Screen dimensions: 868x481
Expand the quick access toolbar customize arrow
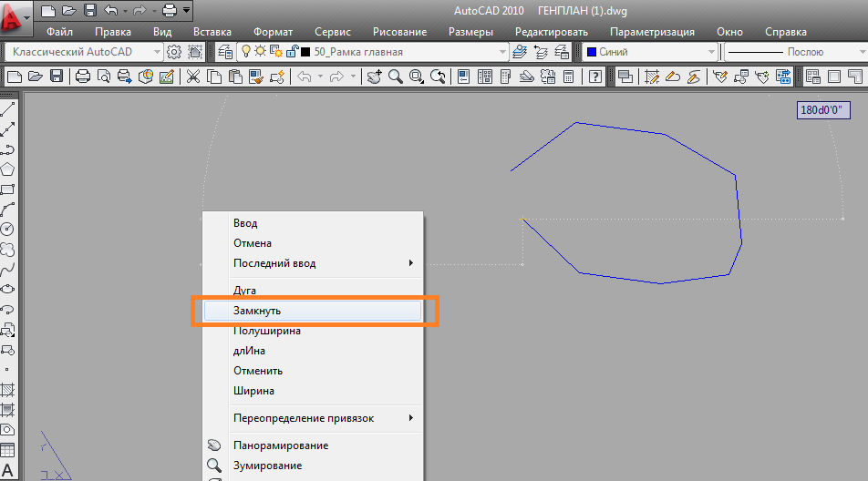[187, 10]
